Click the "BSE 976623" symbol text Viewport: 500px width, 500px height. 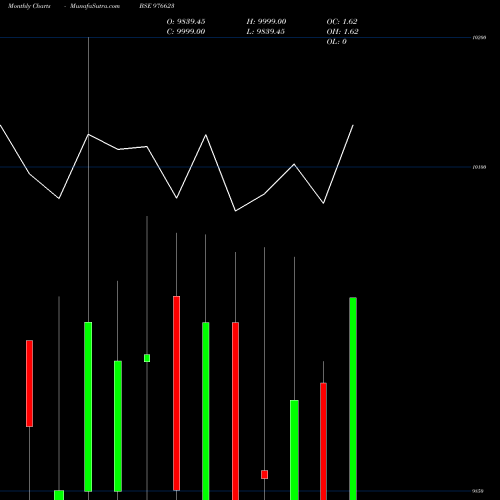coord(157,6)
